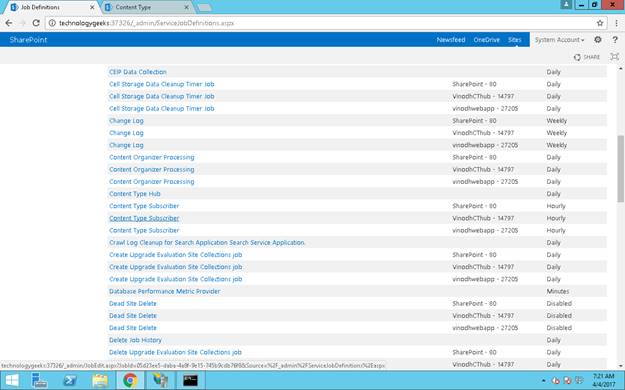Open a new browser tab
This screenshot has width=625, height=390.
click(204, 8)
